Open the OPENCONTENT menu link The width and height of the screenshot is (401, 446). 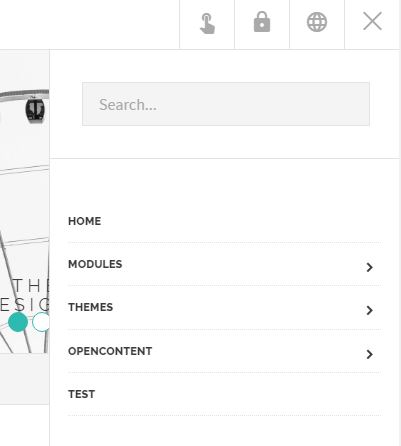tap(110, 351)
